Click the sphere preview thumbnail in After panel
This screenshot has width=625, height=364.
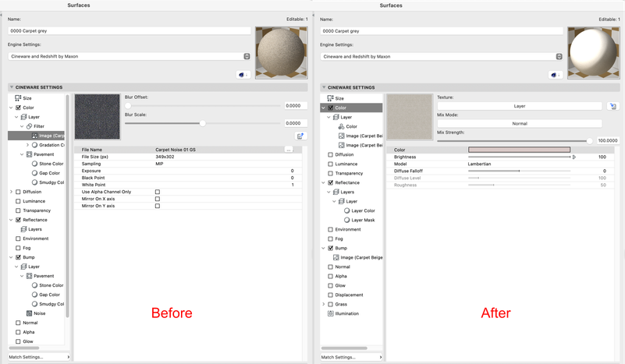click(x=594, y=53)
